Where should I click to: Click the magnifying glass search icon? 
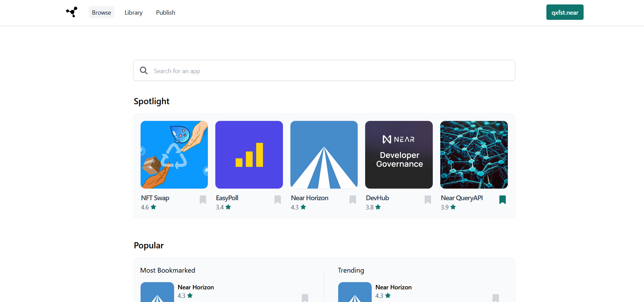144,70
